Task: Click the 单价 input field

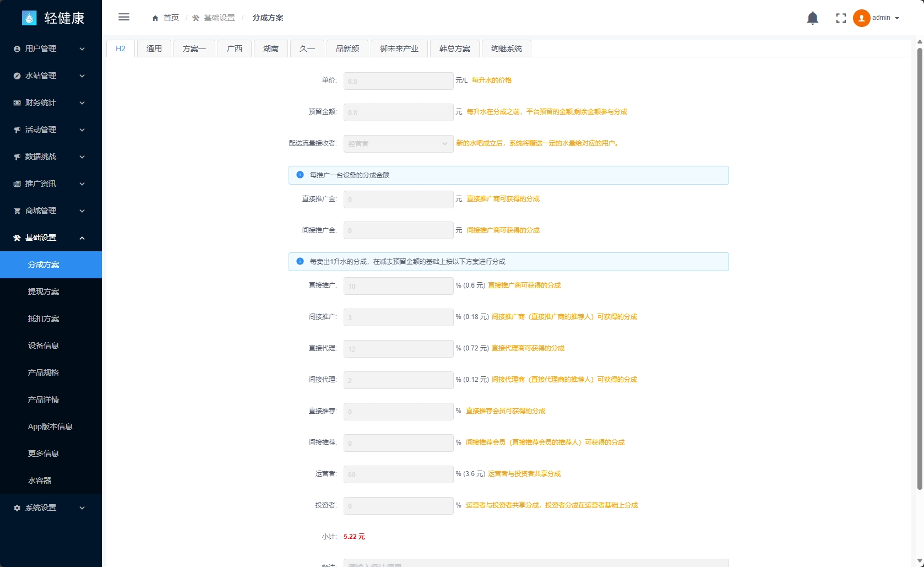Action: click(x=399, y=81)
